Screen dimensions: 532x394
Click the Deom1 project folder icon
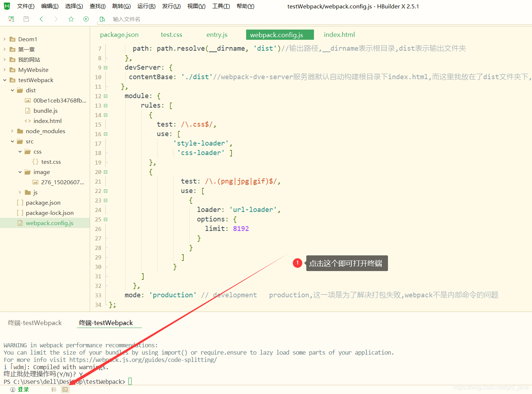click(x=12, y=39)
